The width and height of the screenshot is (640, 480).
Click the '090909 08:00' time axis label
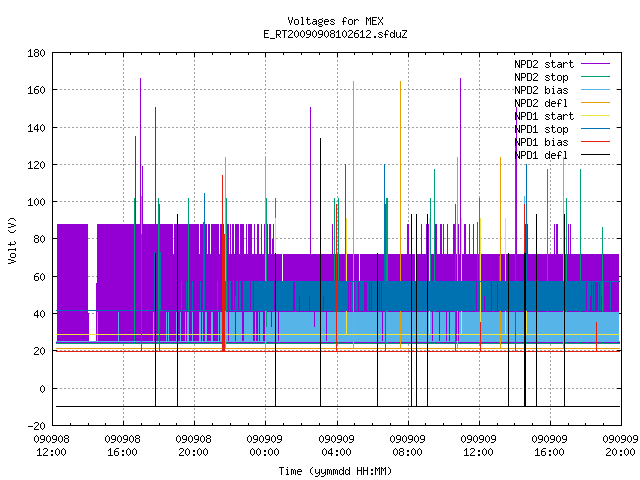tap(407, 446)
